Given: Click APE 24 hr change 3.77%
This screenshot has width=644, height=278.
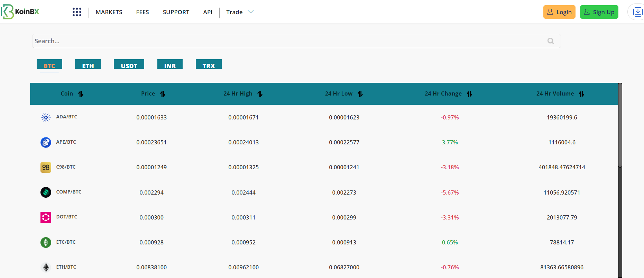Looking at the screenshot, I should click(x=450, y=142).
